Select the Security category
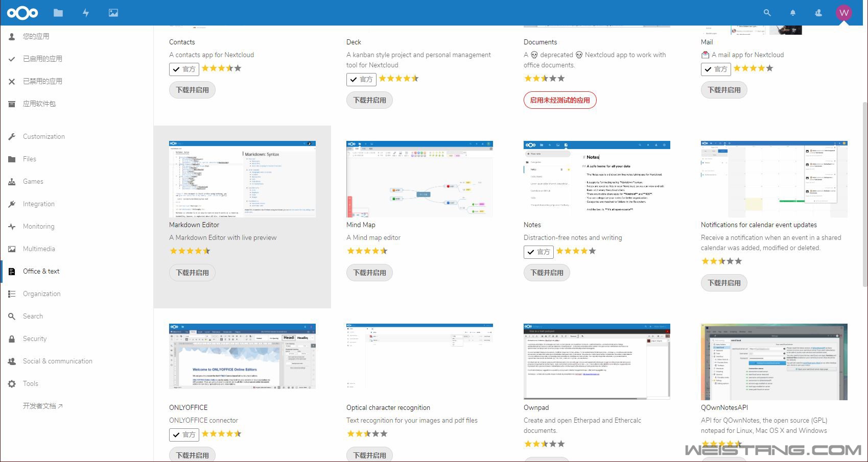 tap(35, 338)
